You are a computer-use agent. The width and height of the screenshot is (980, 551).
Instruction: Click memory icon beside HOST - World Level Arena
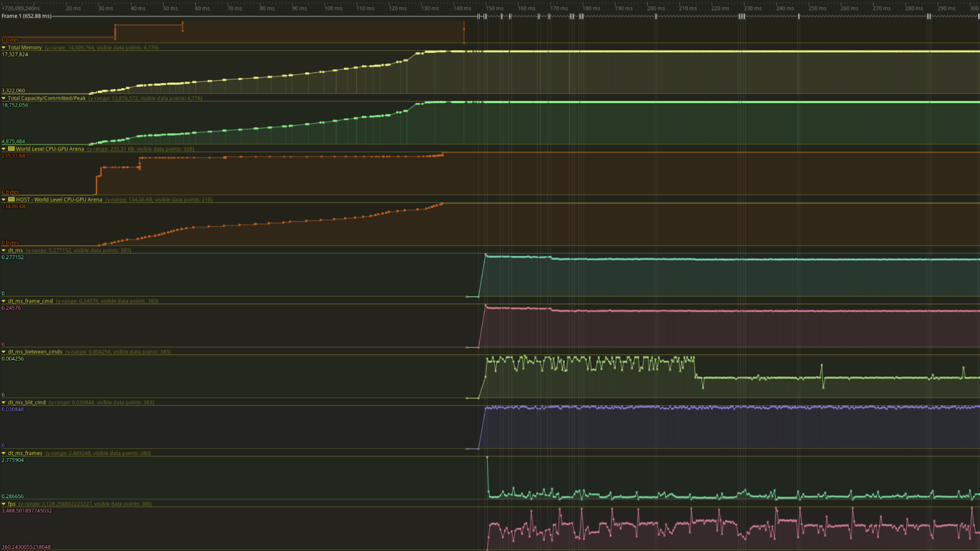(x=11, y=199)
